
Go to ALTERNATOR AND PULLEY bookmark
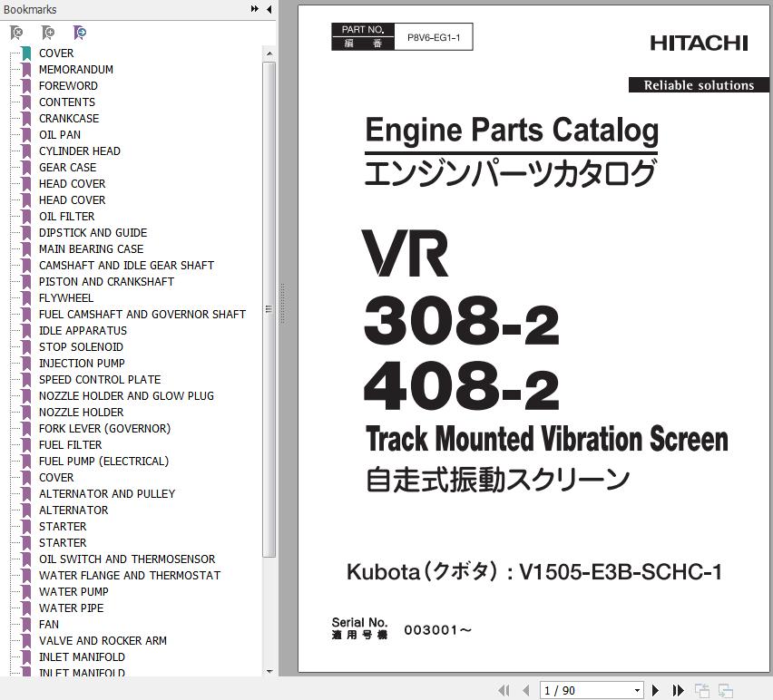pos(107,493)
